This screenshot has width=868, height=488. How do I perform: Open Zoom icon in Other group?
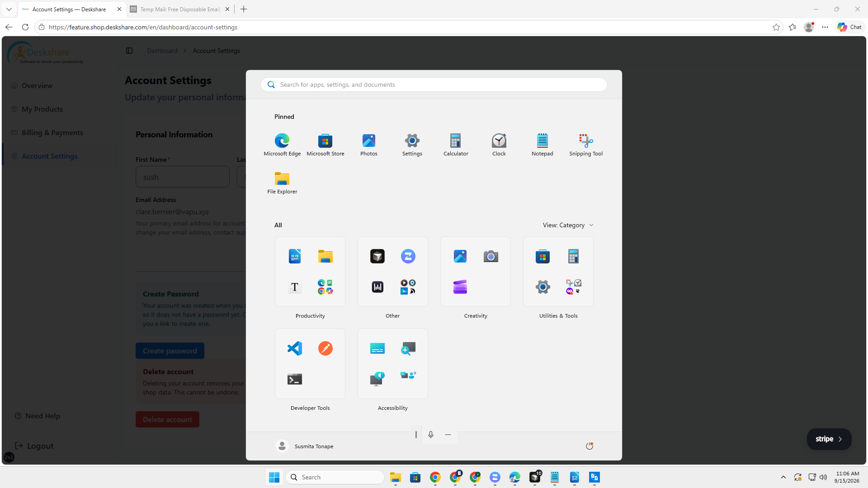click(408, 256)
